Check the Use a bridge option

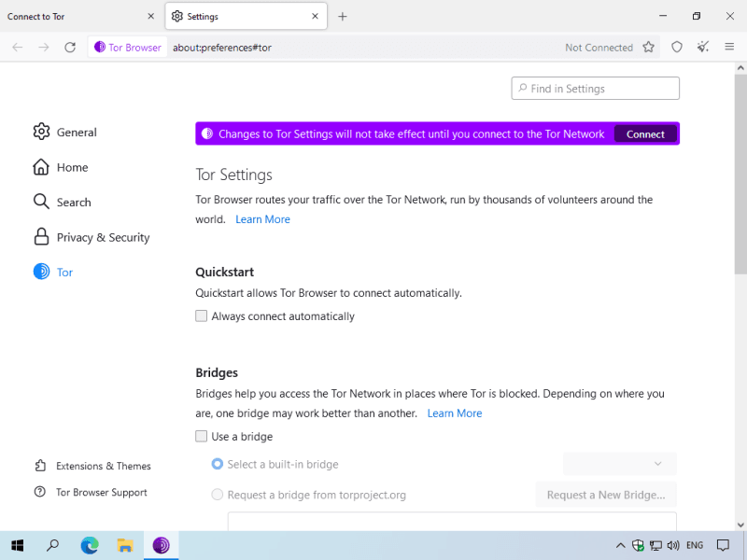pos(202,436)
